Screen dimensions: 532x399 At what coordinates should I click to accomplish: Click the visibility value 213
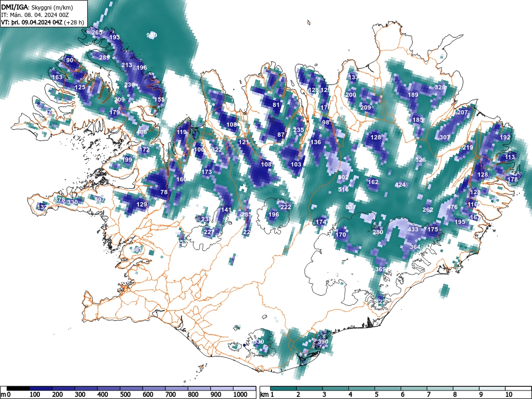click(127, 65)
